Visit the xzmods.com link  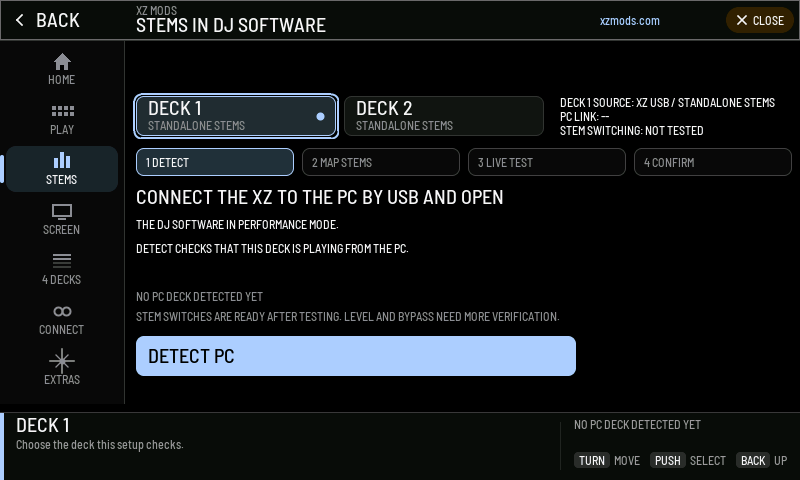[630, 21]
